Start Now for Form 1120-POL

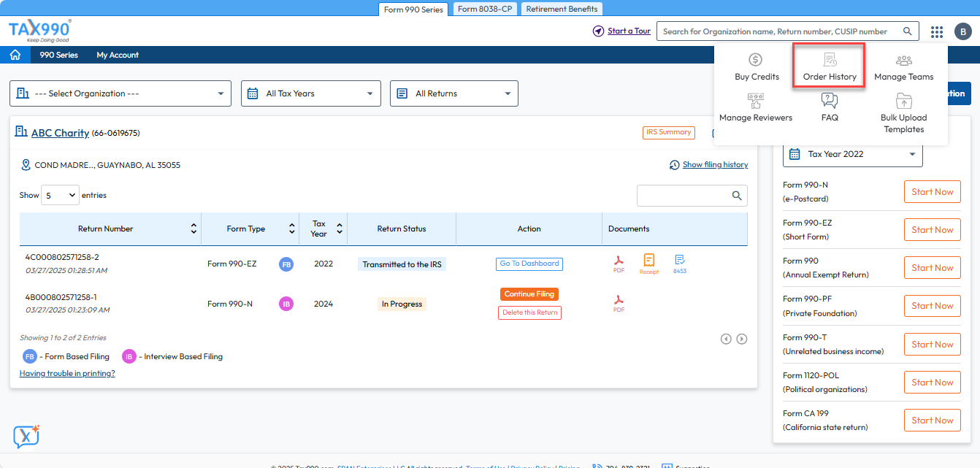point(933,383)
